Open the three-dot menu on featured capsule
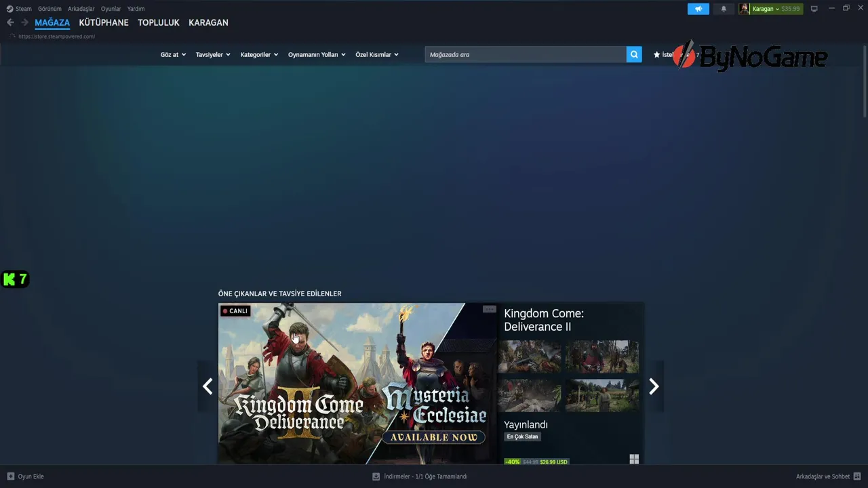868x488 pixels. click(x=489, y=309)
